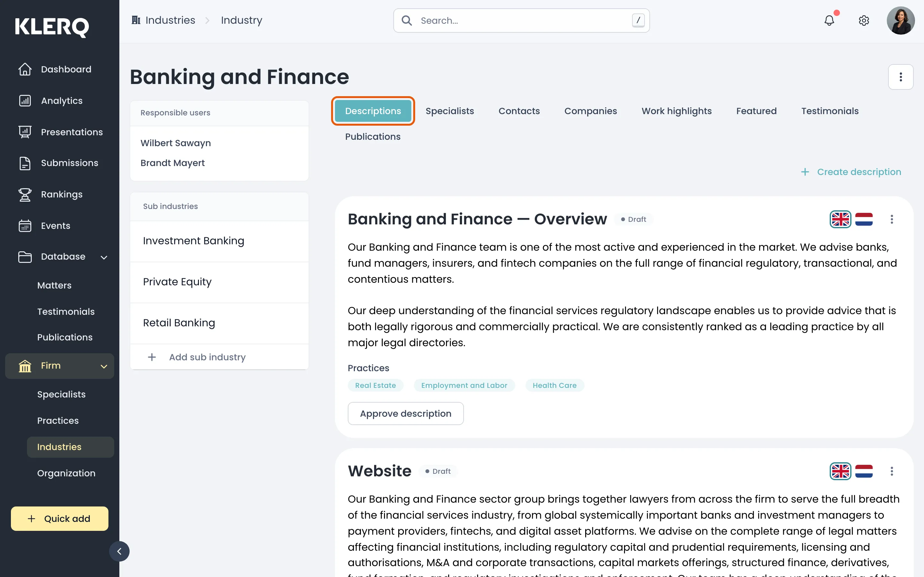This screenshot has height=577, width=924.
Task: Collapse the Firm section chevron
Action: 104,366
